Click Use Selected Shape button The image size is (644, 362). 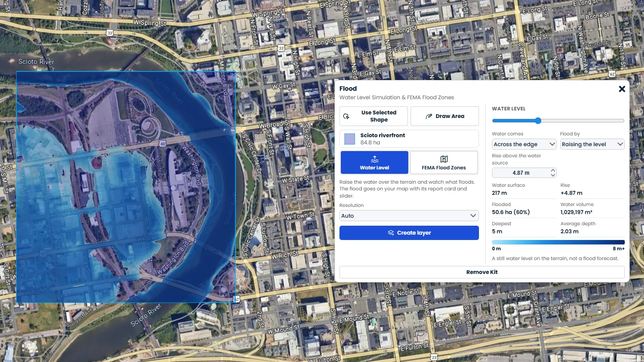[373, 116]
